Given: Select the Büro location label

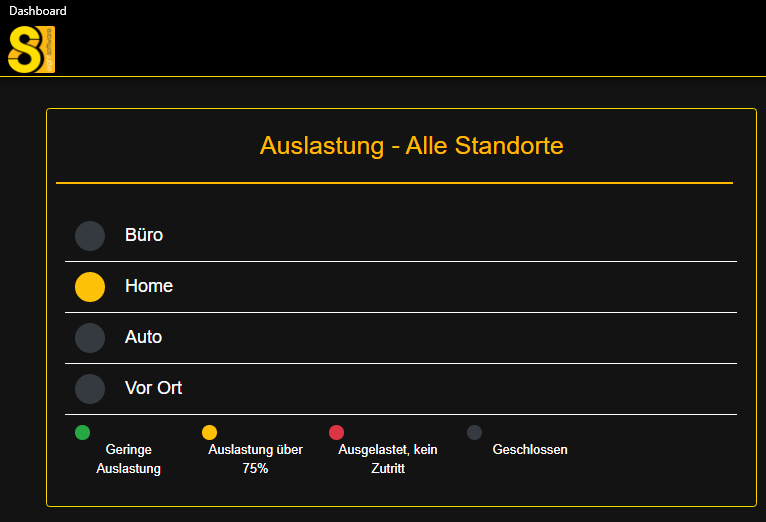Looking at the screenshot, I should pyautogui.click(x=144, y=235).
